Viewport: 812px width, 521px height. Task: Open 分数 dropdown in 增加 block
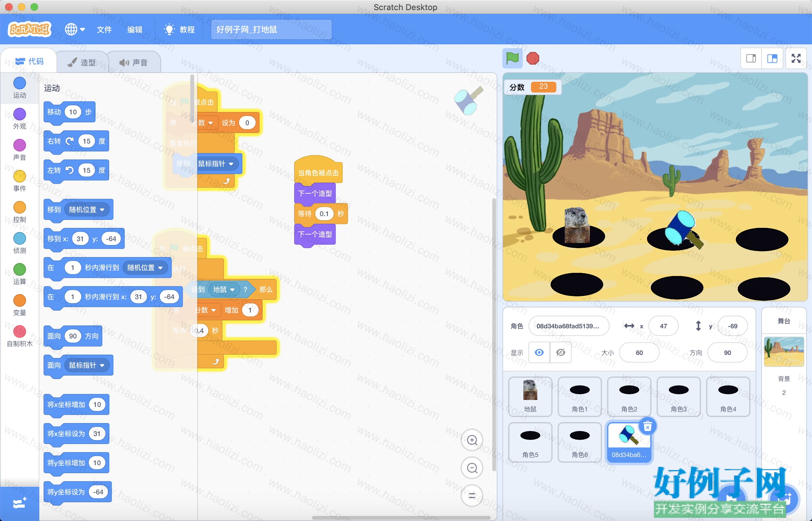point(206,310)
